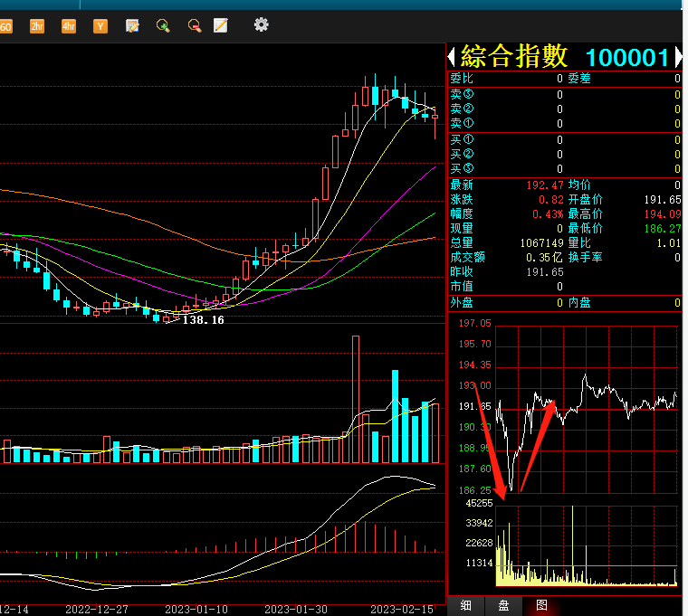
Task: Open settings via the gear icon
Action: coord(262,25)
